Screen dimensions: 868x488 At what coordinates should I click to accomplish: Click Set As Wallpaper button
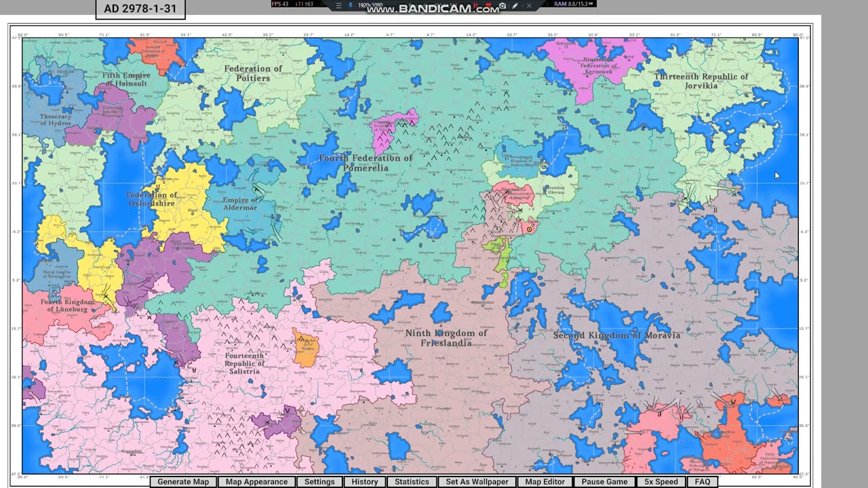477,482
